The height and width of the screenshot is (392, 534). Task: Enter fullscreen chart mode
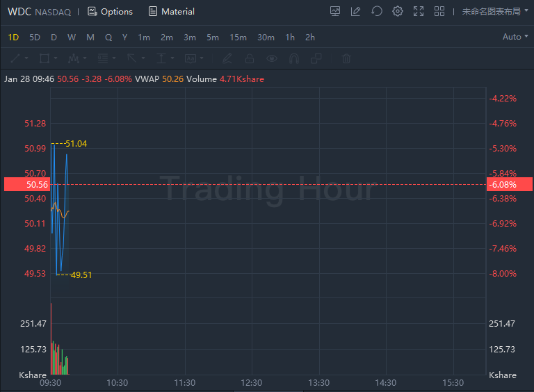[x=418, y=11]
